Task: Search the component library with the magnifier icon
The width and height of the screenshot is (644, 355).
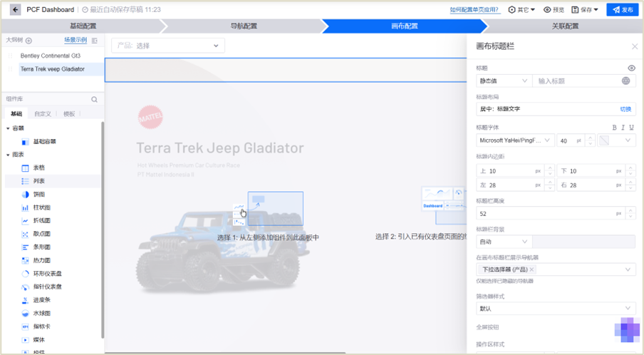Action: [x=94, y=100]
